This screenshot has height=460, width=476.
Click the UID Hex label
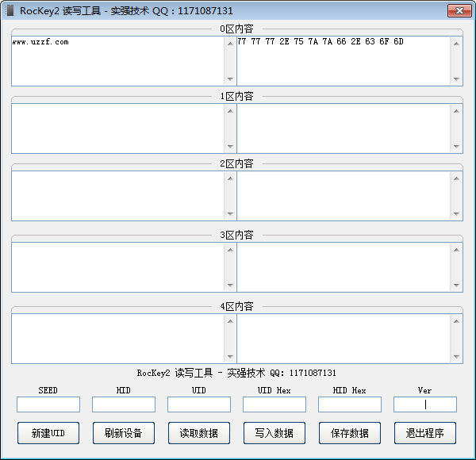tap(274, 390)
